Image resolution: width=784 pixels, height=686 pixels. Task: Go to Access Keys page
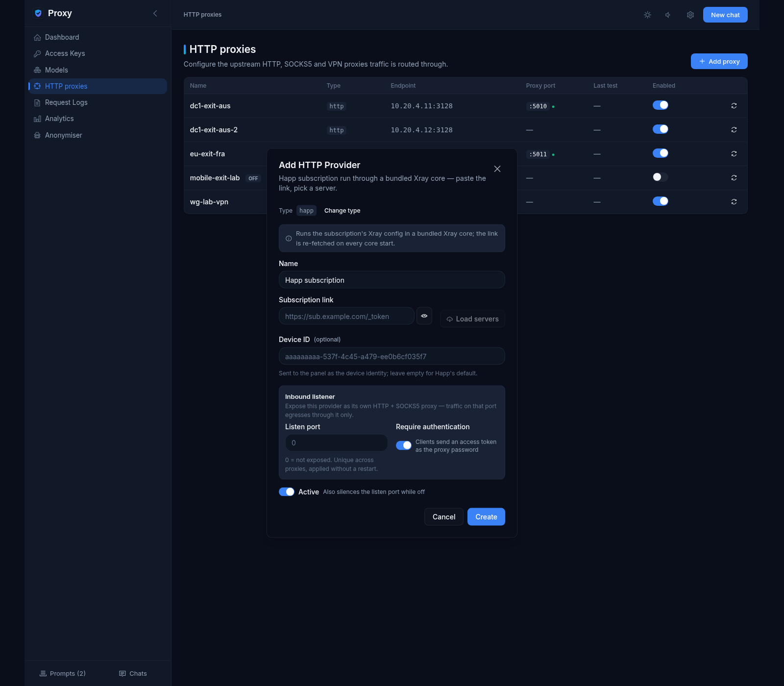(98, 53)
